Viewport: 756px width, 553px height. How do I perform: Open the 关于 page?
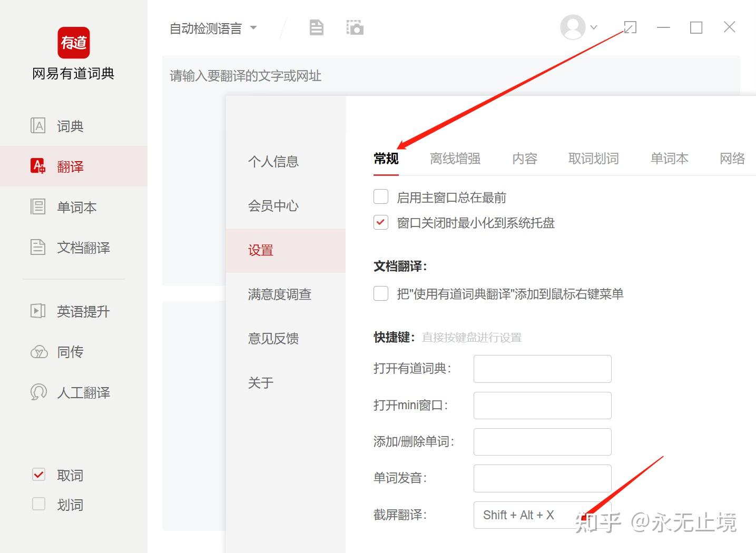point(260,383)
